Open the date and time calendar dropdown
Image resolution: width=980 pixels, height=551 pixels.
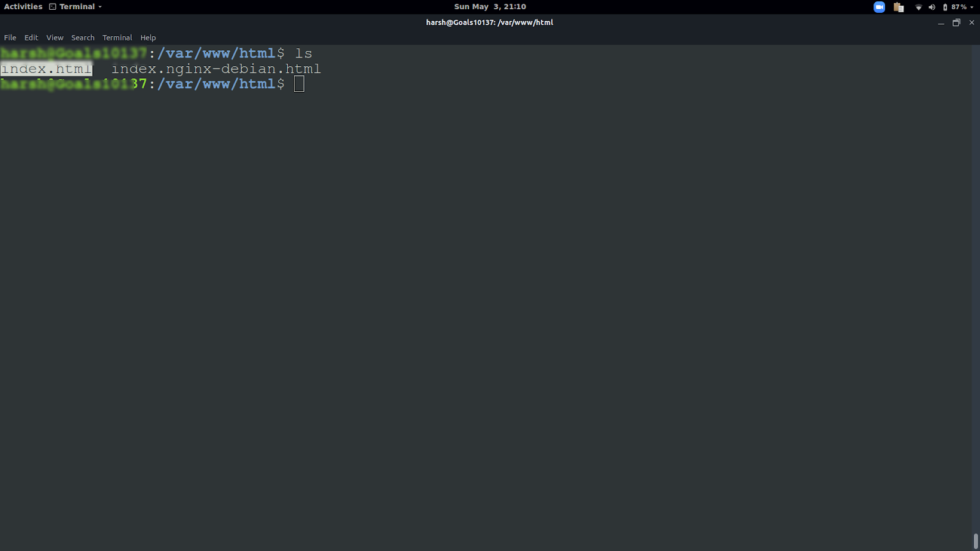tap(489, 7)
